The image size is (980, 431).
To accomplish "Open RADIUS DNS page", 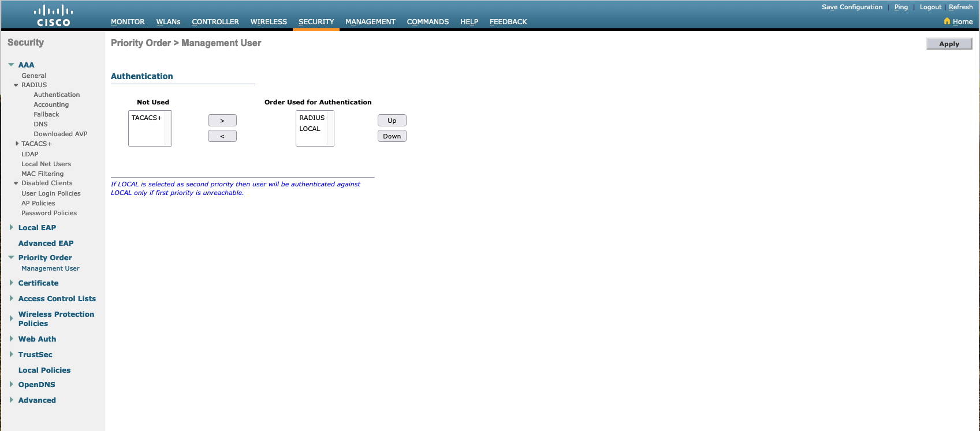I will (40, 124).
